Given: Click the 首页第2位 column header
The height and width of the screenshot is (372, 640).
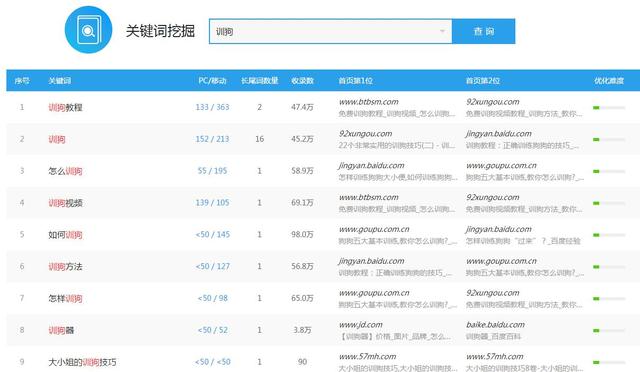Looking at the screenshot, I should point(483,81).
